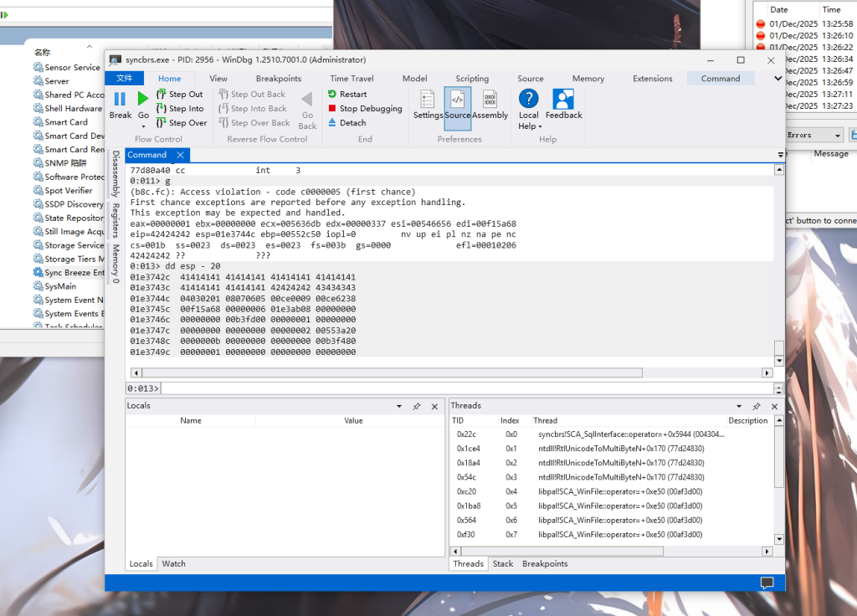Pin the Locals panel
Screen dimensions: 857x616
[416, 406]
